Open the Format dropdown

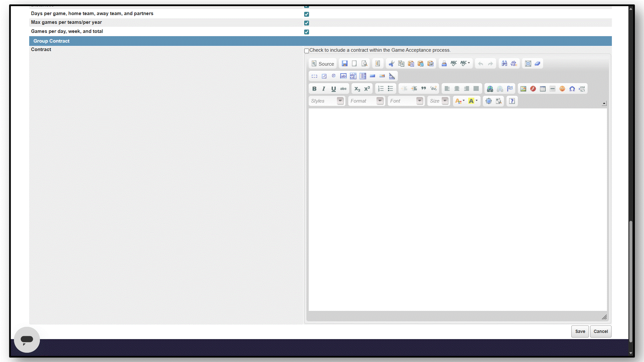coord(367,101)
